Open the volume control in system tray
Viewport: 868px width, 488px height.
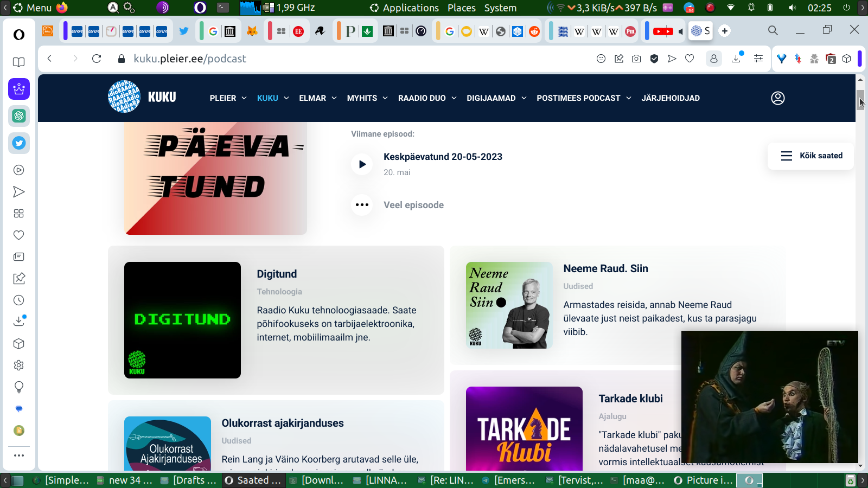pos(792,8)
